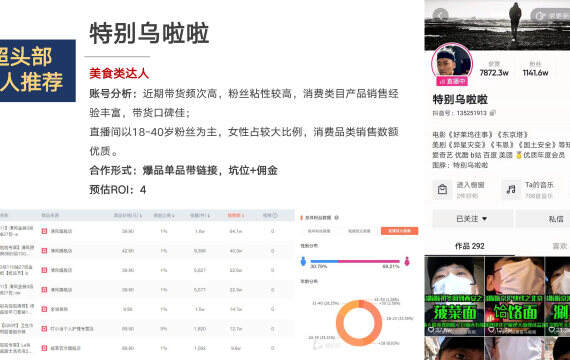This screenshot has height=360, width=570.
Task: Click the pink female segment of gender bar
Action: (369, 261)
